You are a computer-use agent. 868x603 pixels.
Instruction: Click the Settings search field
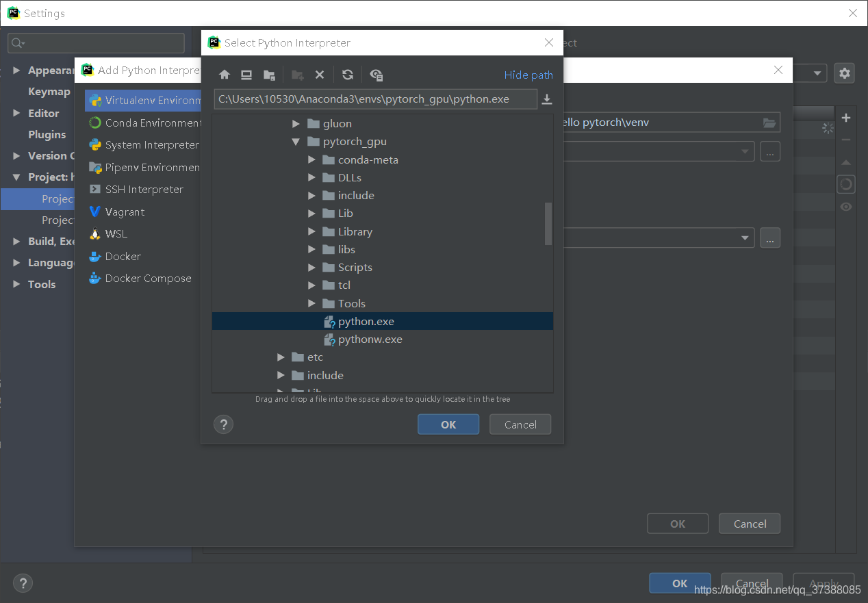96,43
